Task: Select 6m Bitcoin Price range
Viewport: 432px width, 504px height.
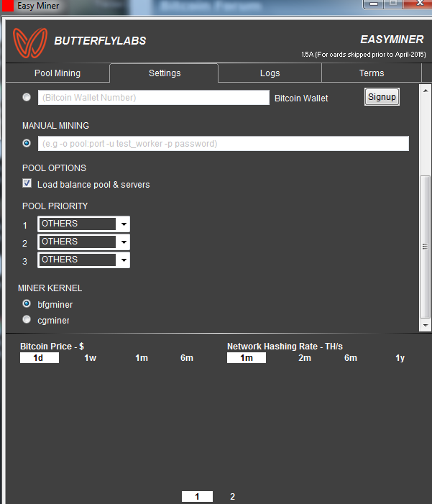Action: pyautogui.click(x=187, y=358)
